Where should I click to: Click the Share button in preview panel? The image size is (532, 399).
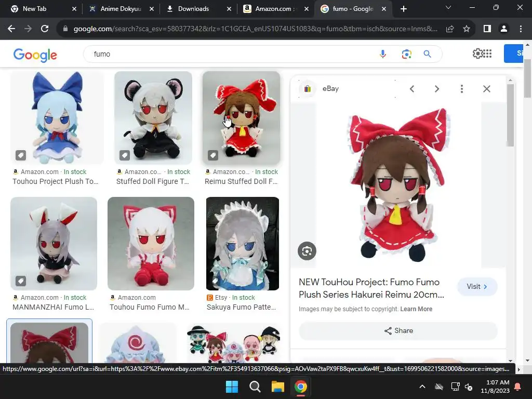(398, 331)
